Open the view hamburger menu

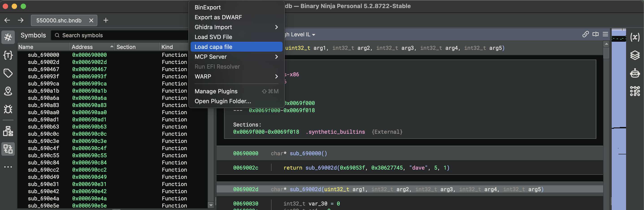[x=605, y=34]
